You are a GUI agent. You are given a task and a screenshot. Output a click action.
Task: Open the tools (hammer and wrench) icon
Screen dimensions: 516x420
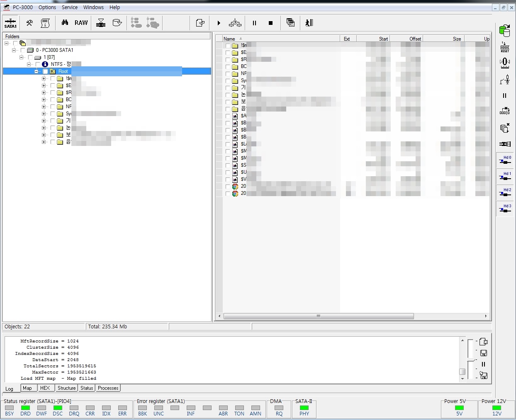[x=29, y=23]
